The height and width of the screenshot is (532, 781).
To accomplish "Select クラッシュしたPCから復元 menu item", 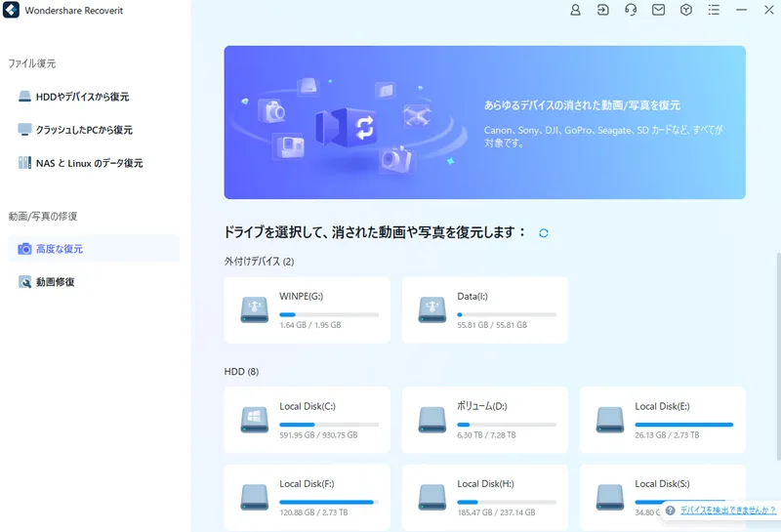I will [x=94, y=130].
